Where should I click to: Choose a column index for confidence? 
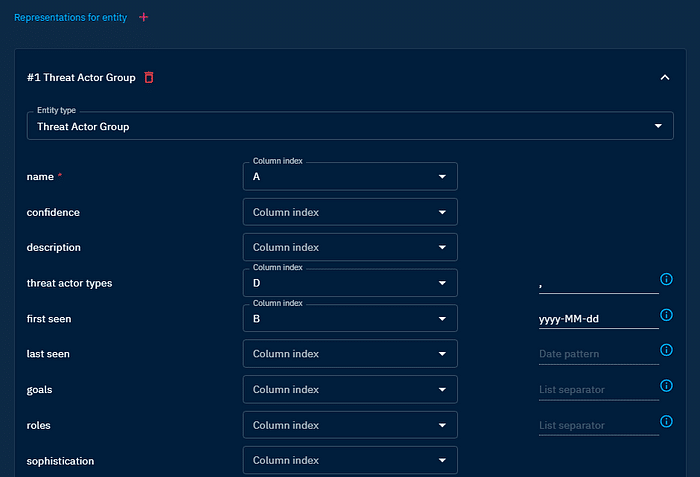349,212
